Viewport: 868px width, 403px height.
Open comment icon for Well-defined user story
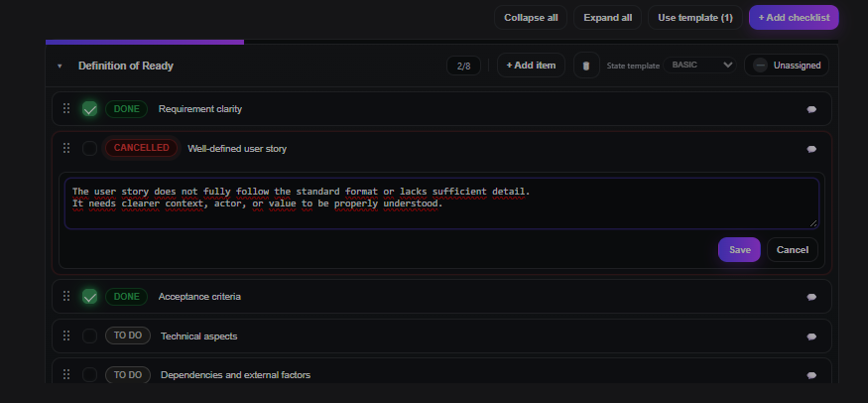pyautogui.click(x=811, y=149)
